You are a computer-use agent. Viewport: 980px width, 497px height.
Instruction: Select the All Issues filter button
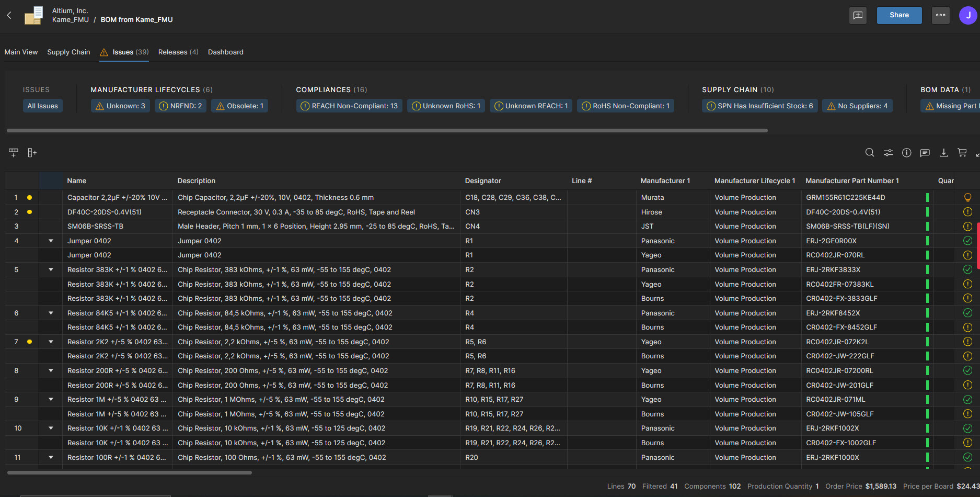click(x=43, y=106)
